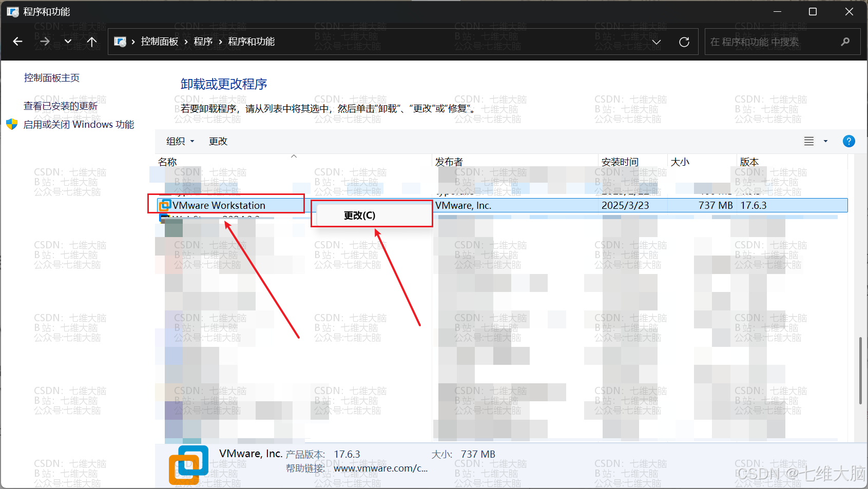Open 控制面板主页 link
This screenshot has height=489, width=868.
[52, 78]
